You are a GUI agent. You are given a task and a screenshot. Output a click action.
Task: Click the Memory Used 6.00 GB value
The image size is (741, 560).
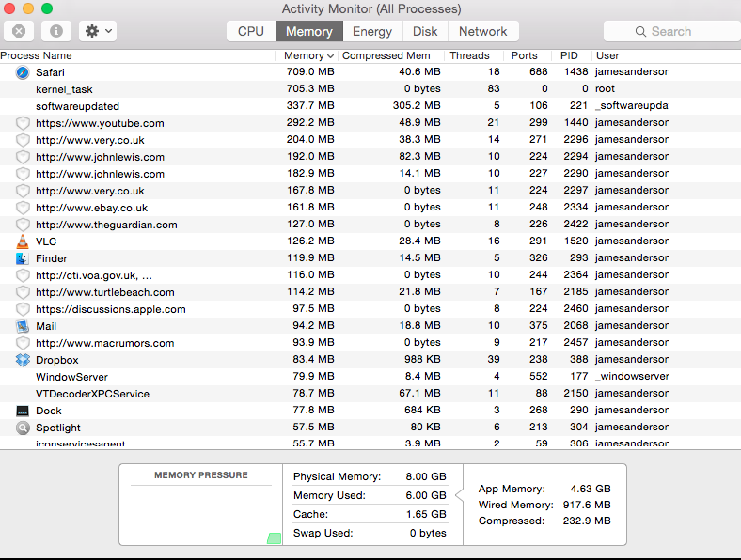click(x=426, y=495)
